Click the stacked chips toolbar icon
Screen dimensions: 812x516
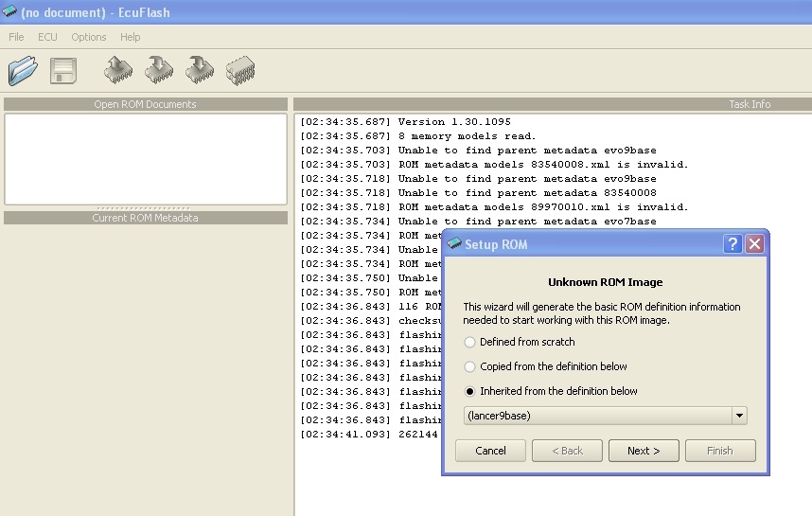click(240, 70)
